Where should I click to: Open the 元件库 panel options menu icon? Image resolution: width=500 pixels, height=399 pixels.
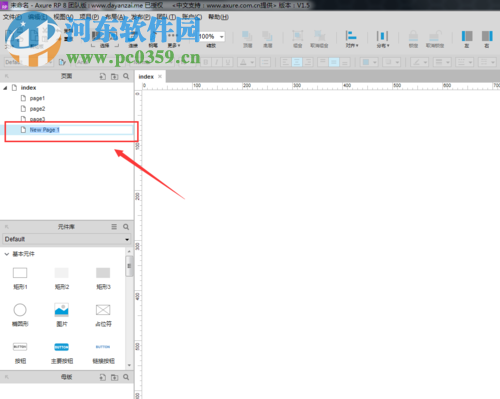pyautogui.click(x=114, y=227)
